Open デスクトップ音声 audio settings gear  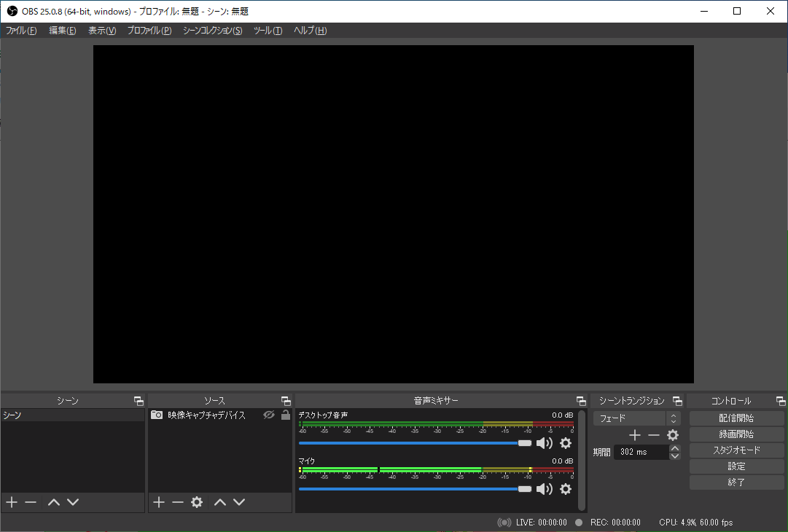pyautogui.click(x=566, y=443)
